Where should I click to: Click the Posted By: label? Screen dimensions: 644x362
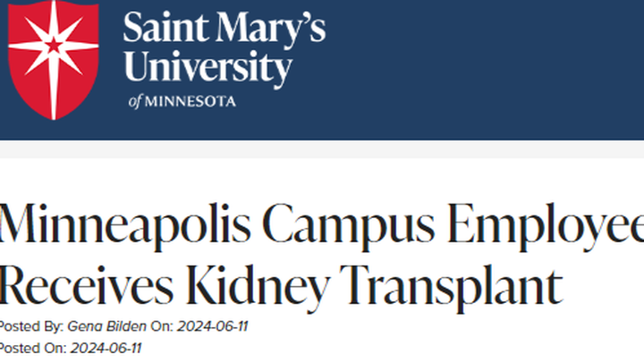pyautogui.click(x=31, y=327)
